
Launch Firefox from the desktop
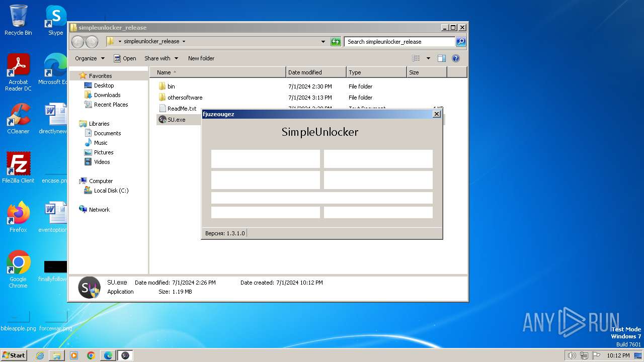click(18, 217)
